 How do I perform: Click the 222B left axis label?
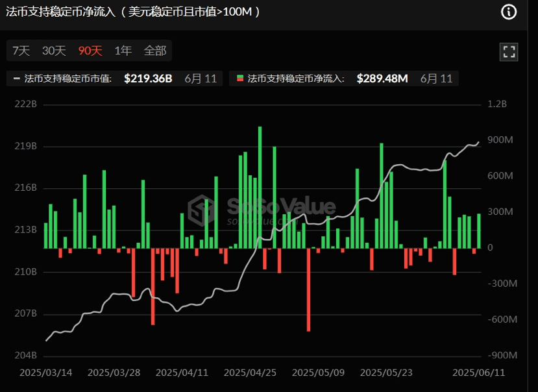point(26,104)
